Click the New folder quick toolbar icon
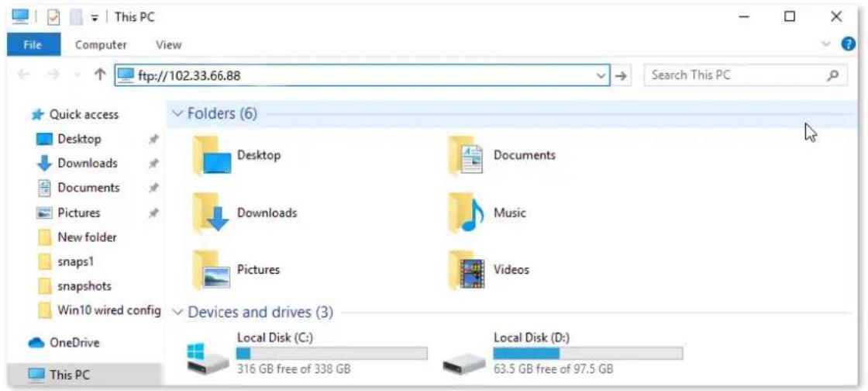 coord(77,17)
